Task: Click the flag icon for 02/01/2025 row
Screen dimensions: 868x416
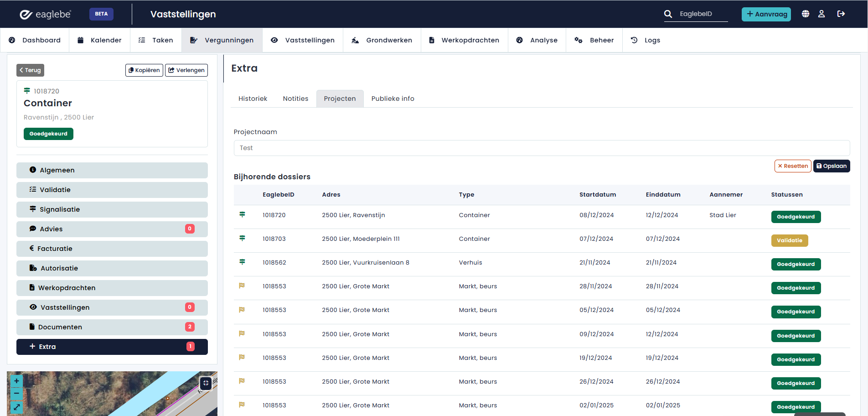Action: point(242,405)
